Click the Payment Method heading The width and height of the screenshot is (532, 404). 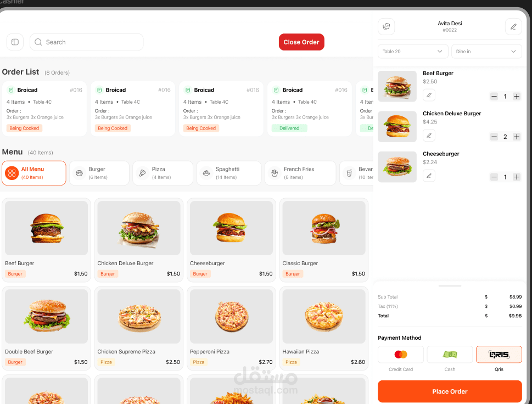(x=399, y=338)
